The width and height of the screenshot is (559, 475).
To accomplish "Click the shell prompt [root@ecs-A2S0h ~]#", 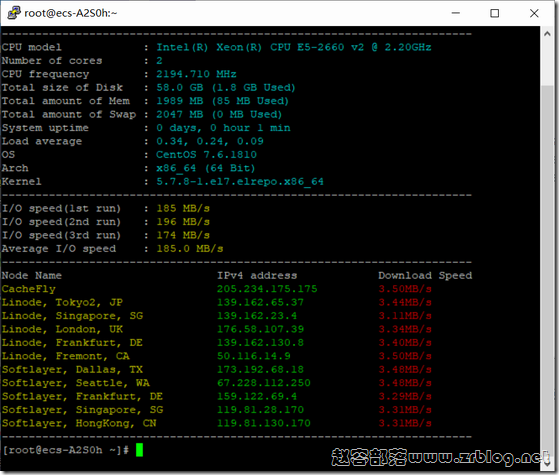I will [66, 450].
